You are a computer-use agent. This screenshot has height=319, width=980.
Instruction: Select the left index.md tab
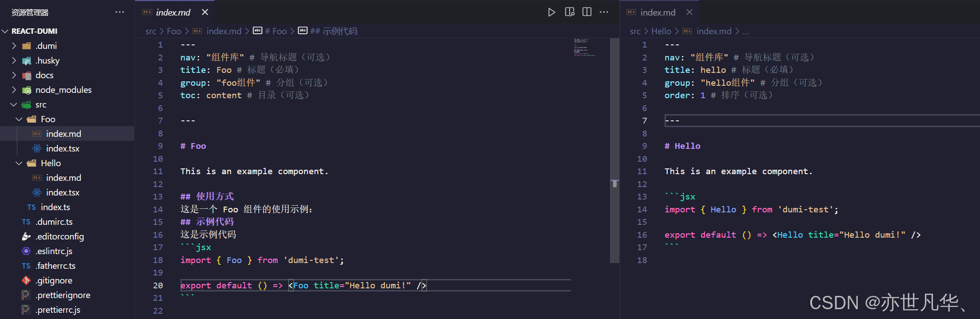point(173,12)
